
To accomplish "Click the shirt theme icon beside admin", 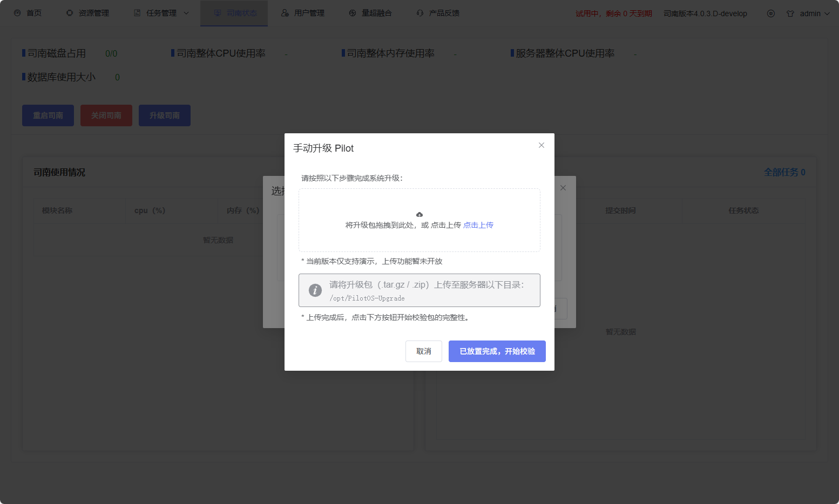I will click(790, 13).
